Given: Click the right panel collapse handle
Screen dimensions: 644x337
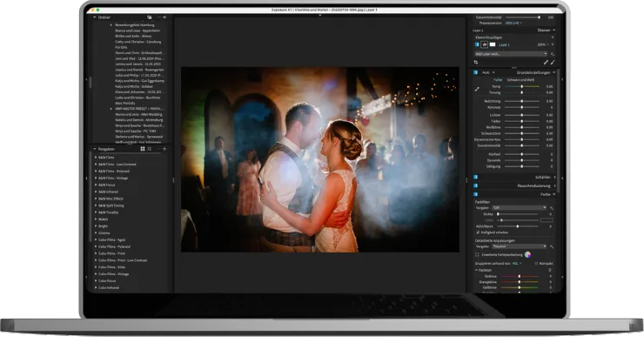Looking at the screenshot, I should (562, 179).
